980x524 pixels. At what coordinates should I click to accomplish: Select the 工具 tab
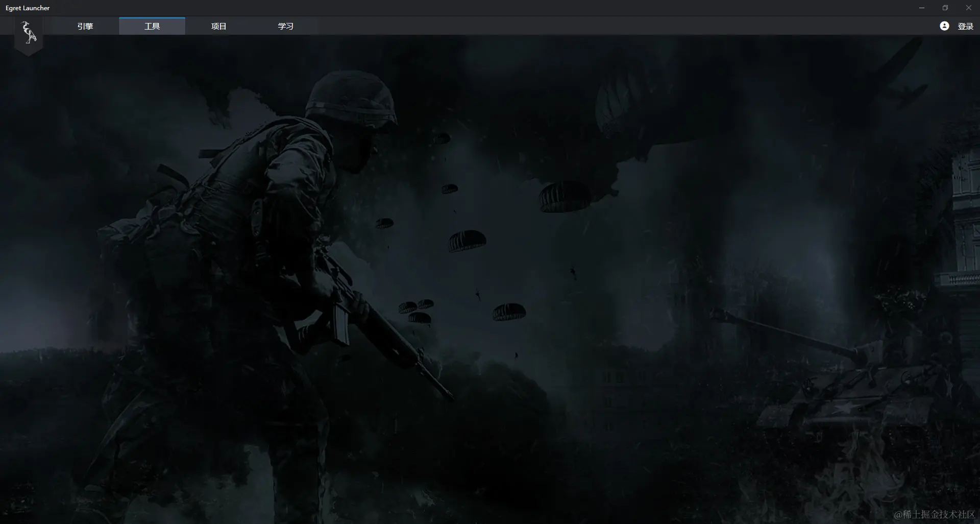(x=152, y=26)
